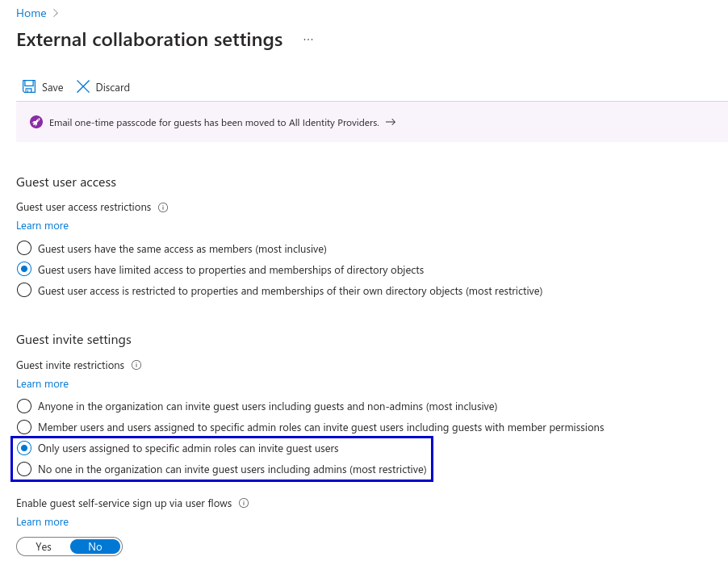Select most restrictive guest user access option

tap(24, 290)
